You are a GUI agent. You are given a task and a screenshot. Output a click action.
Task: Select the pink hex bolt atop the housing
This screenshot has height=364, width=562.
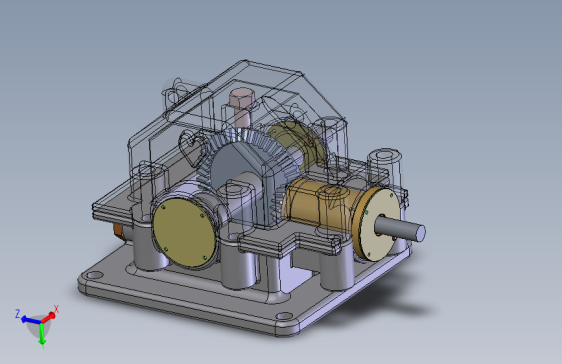pyautogui.click(x=242, y=106)
